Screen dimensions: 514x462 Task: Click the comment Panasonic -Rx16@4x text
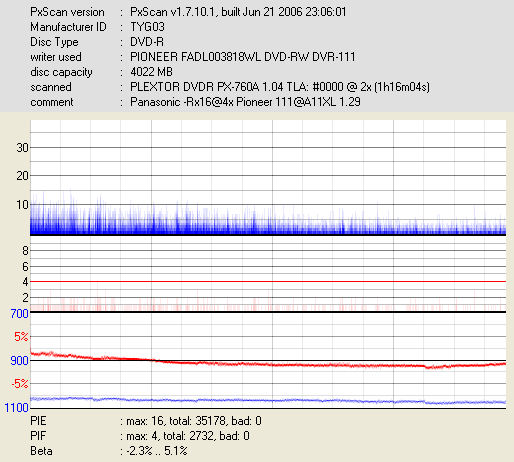point(245,102)
